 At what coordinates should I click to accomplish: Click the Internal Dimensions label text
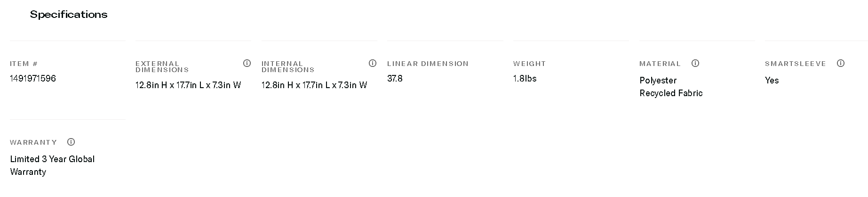pos(288,66)
